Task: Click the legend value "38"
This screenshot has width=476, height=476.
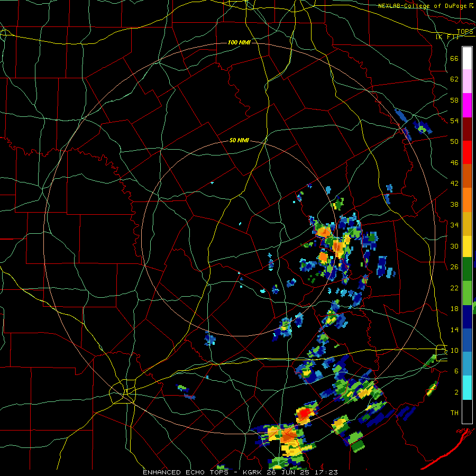Action: point(454,204)
